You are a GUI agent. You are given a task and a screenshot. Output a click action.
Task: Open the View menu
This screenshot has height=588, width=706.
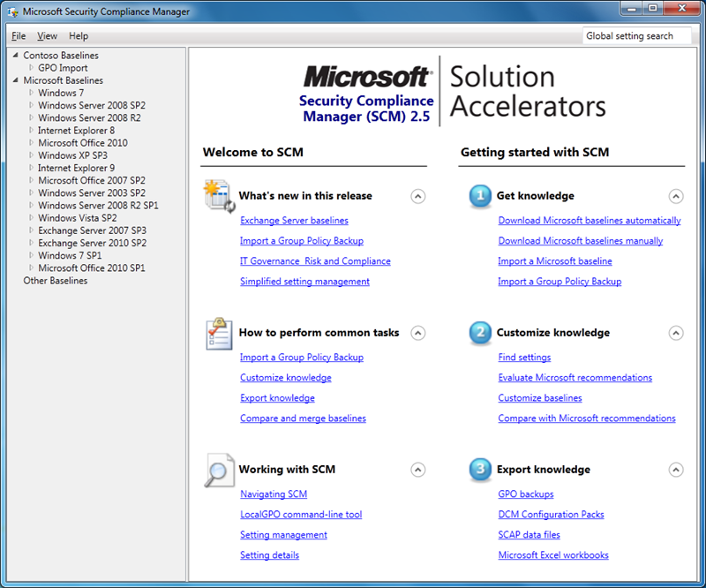(47, 36)
